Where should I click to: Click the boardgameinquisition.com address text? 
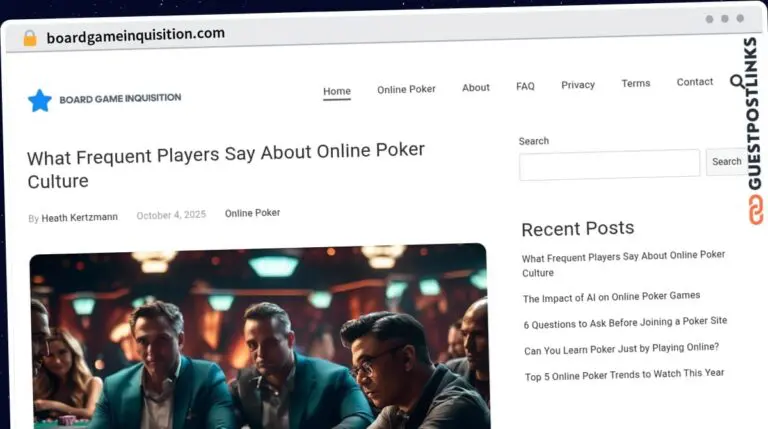136,35
